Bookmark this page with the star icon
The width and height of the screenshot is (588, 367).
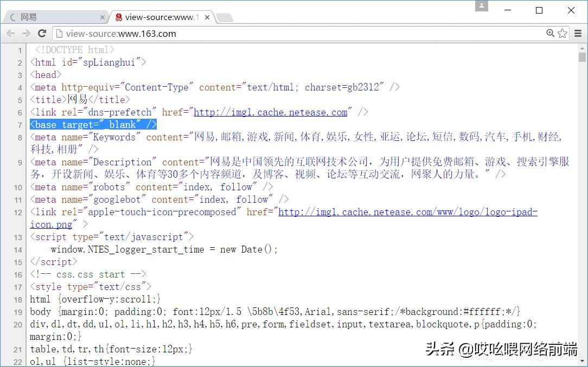[562, 33]
